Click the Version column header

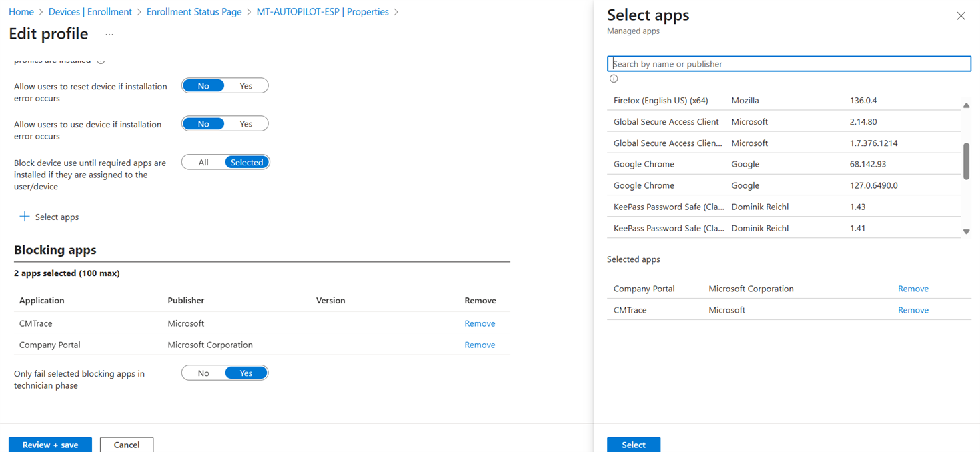331,301
